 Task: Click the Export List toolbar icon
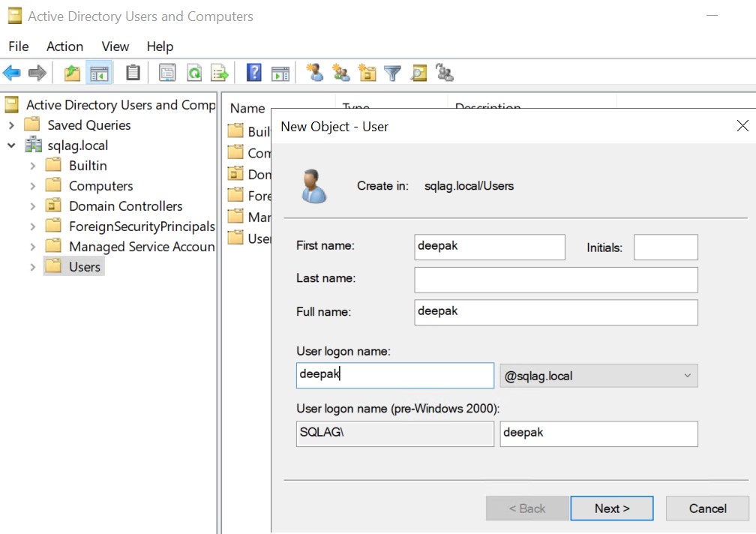[220, 73]
